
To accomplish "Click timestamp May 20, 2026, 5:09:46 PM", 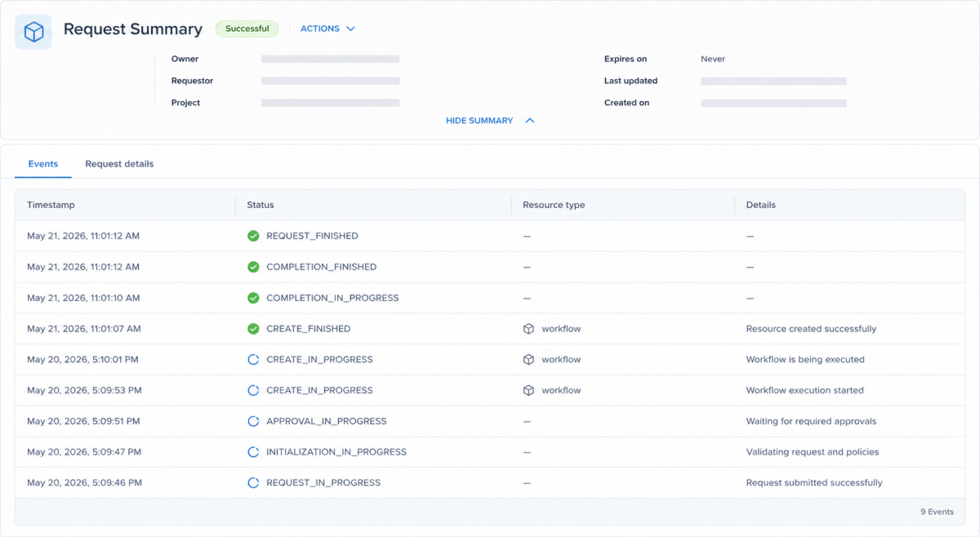I will point(84,483).
